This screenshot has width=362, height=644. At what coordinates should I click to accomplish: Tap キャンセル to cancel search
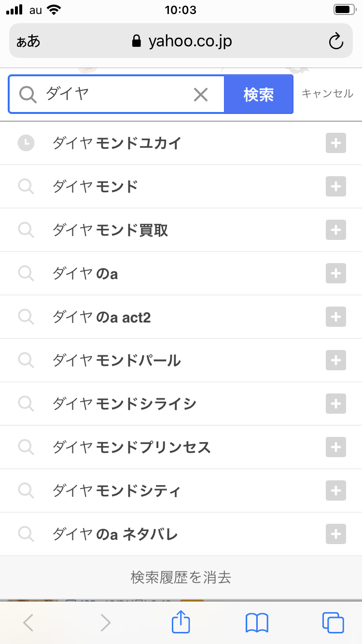pyautogui.click(x=327, y=94)
